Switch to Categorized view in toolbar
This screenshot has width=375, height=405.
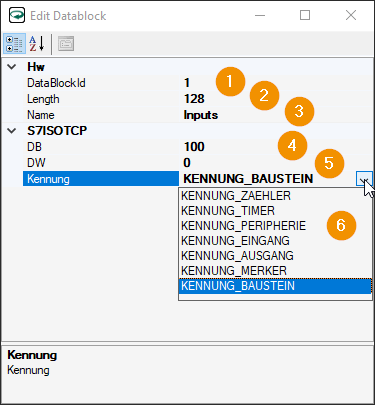tap(15, 44)
